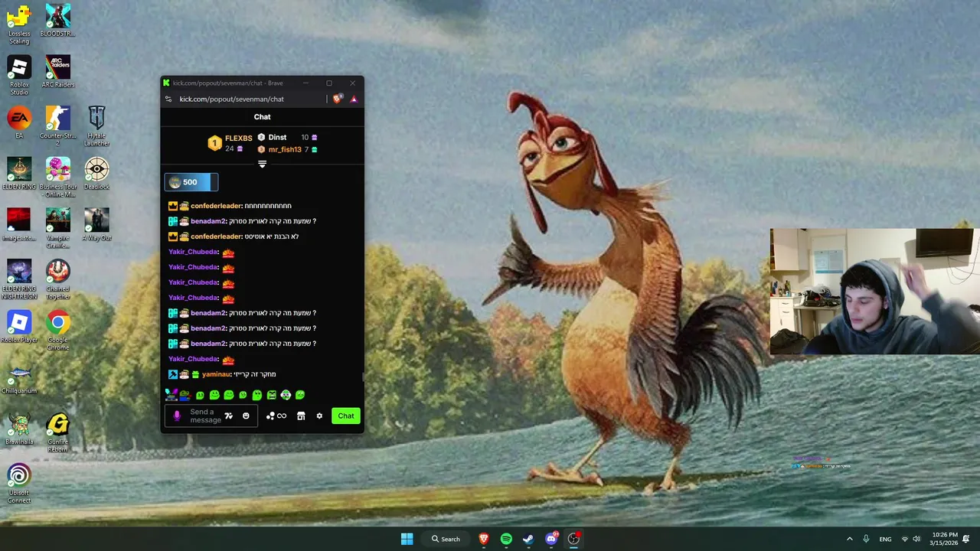Open Roblox Studio desktop shortcut
Viewport: 980px width, 551px height.
(19, 76)
